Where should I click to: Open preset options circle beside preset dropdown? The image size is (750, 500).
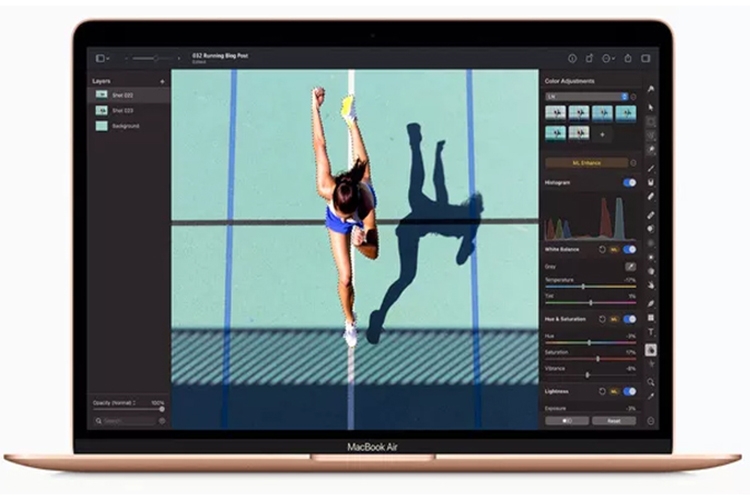pyautogui.click(x=633, y=97)
